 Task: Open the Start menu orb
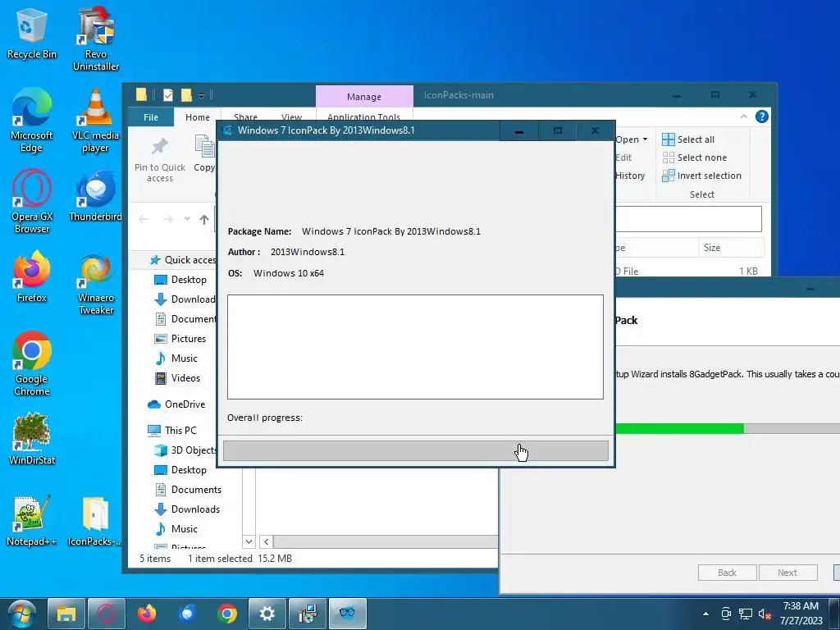pyautogui.click(x=21, y=614)
